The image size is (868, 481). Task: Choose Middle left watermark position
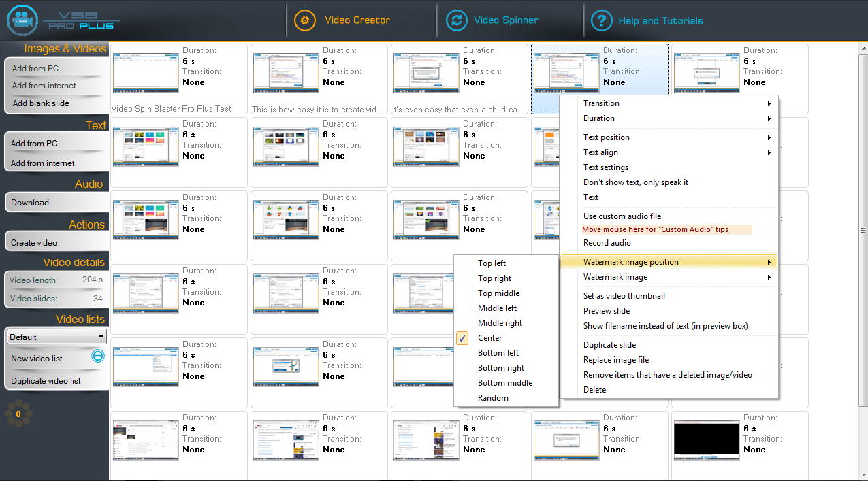coord(506,308)
